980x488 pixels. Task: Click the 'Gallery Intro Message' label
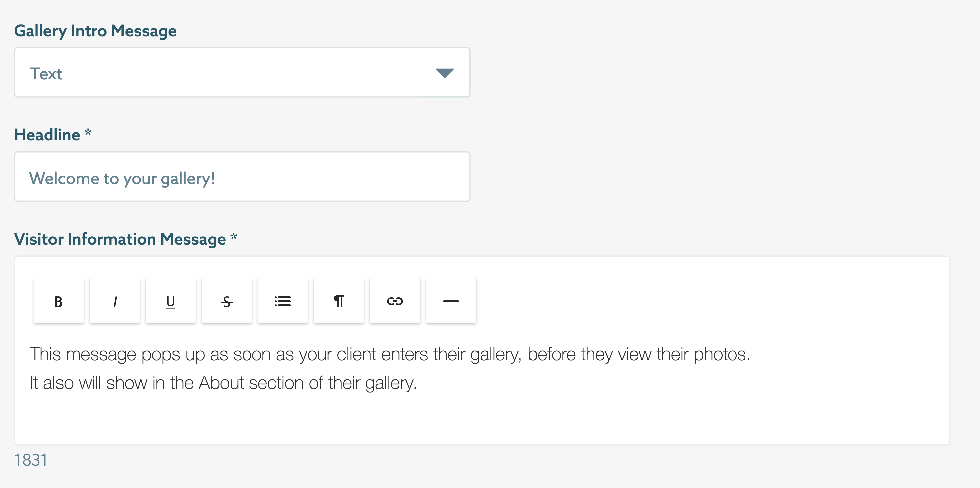[96, 31]
